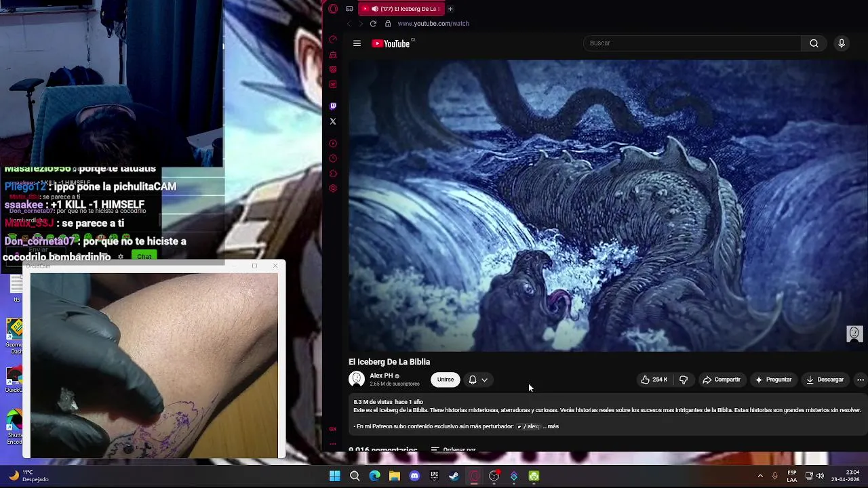Viewport: 868px width, 488px height.
Task: Open Steam from taskbar
Action: click(x=454, y=476)
